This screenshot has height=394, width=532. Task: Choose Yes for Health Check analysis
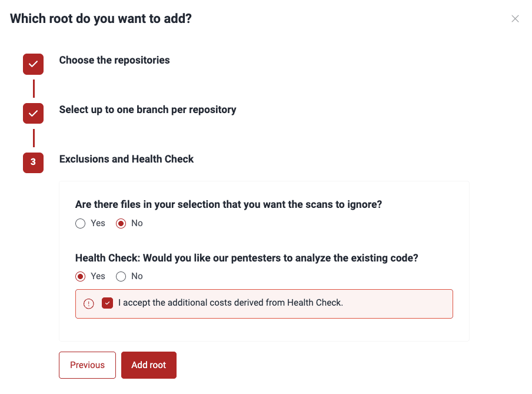[x=81, y=276]
